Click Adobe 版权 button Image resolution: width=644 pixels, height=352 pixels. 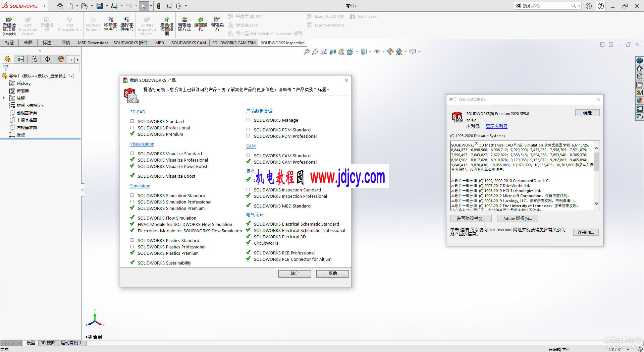[518, 219]
